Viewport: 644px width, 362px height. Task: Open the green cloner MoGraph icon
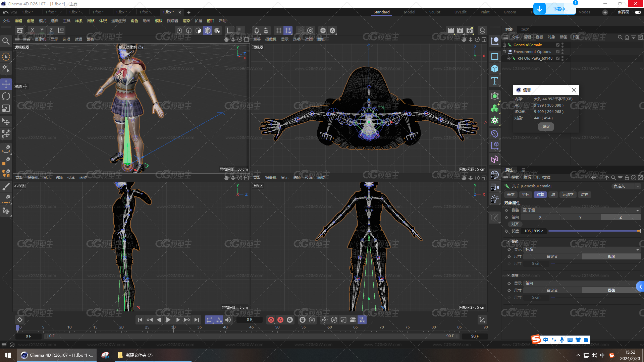pyautogui.click(x=495, y=108)
